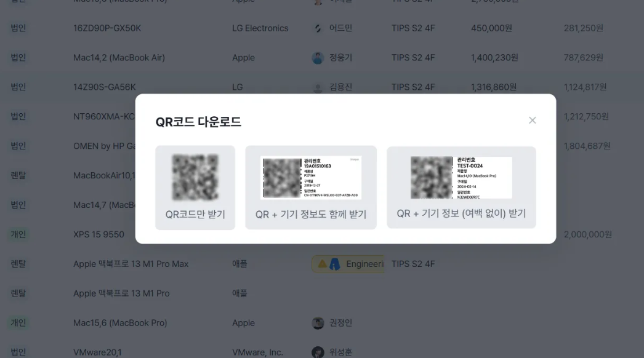Open the 16ZD90P-GX50K asset row
644x358 pixels.
[322, 28]
